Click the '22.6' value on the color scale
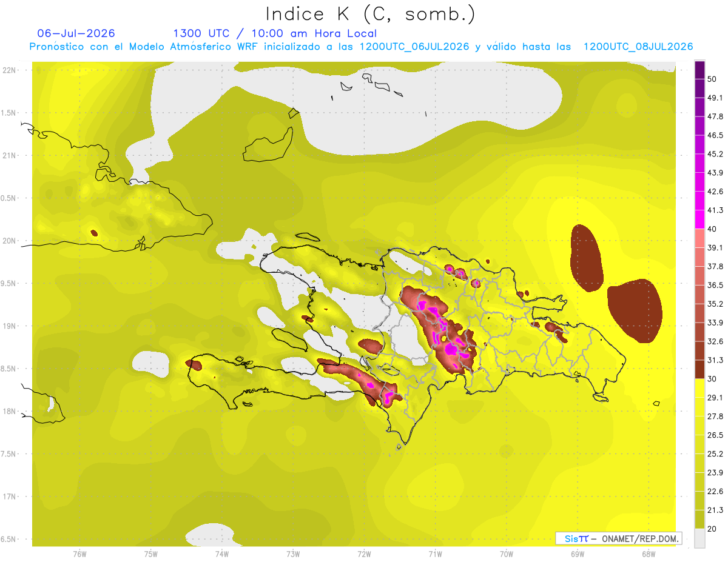 [715, 491]
